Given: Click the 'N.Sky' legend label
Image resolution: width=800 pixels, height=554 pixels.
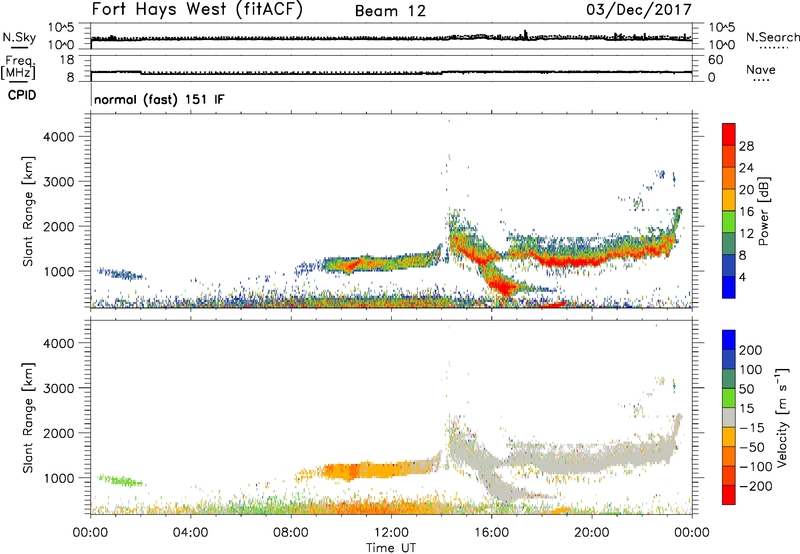Looking at the screenshot, I should [x=19, y=37].
